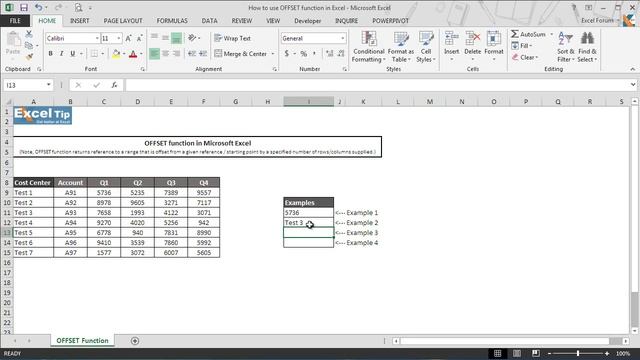Expand the General number format dropdown

click(x=342, y=38)
